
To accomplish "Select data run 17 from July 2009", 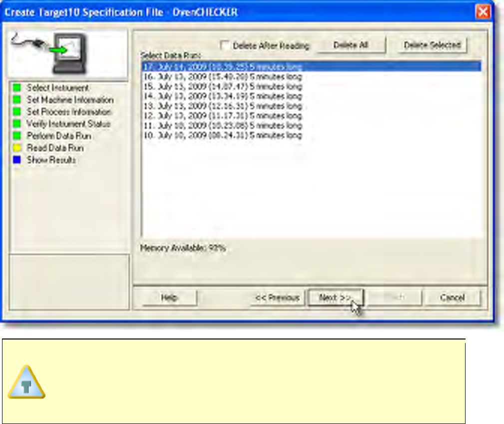I will [312, 66].
